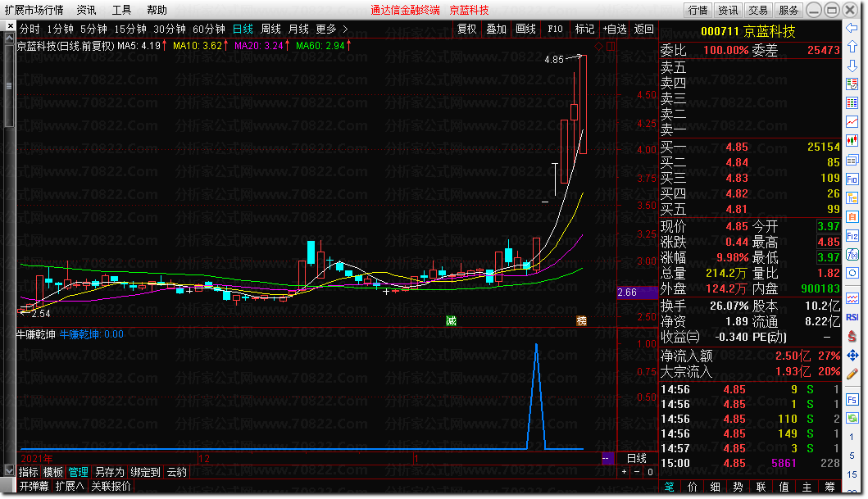
Task: Click the 交易 trade button
Action: tap(758, 10)
